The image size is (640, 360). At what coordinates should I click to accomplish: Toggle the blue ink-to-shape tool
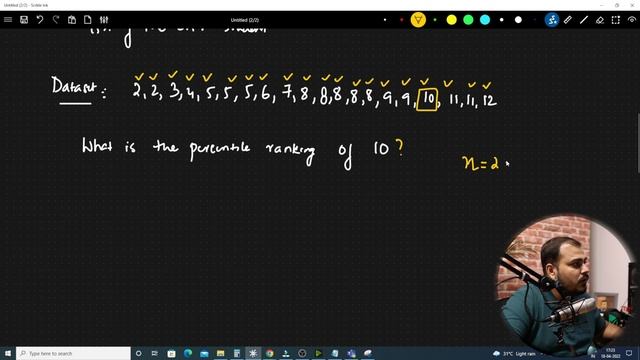tap(552, 20)
